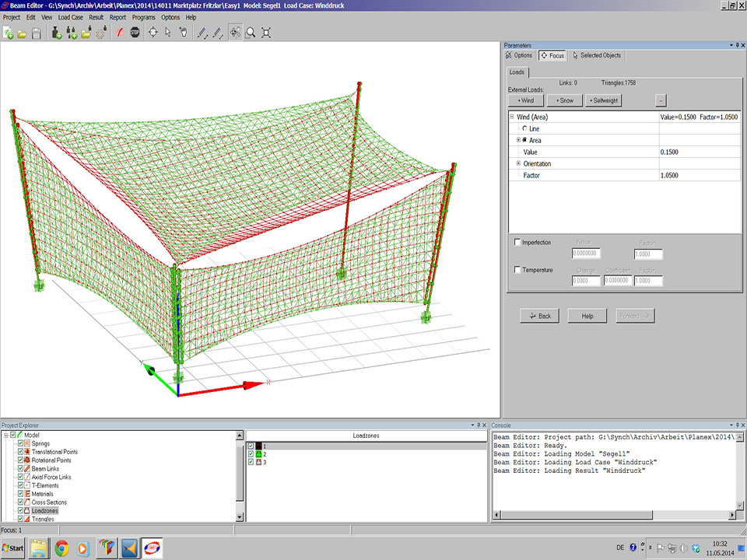Uncheck the Beam Links visibility checkbox
The image size is (747, 560).
tap(21, 468)
